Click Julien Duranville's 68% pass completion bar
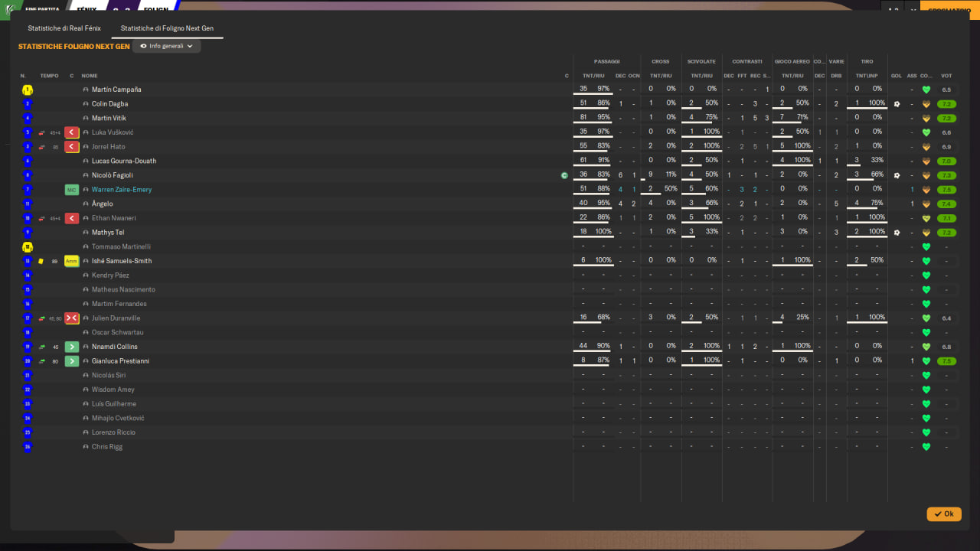 tap(593, 324)
